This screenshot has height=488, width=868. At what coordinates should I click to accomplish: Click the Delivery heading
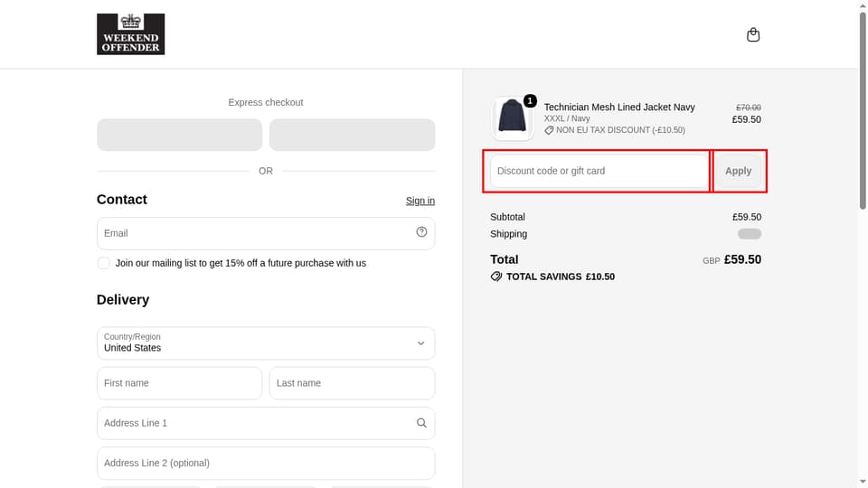tap(123, 299)
